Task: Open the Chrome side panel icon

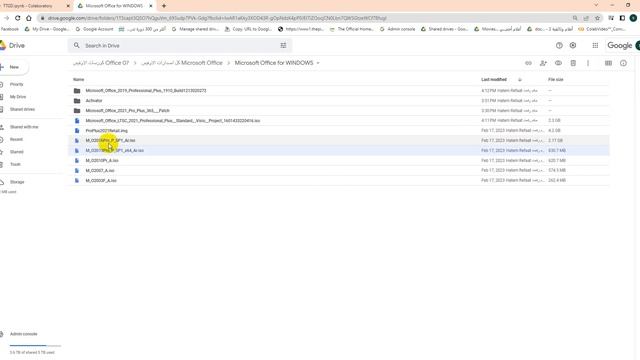Action: click(x=622, y=18)
